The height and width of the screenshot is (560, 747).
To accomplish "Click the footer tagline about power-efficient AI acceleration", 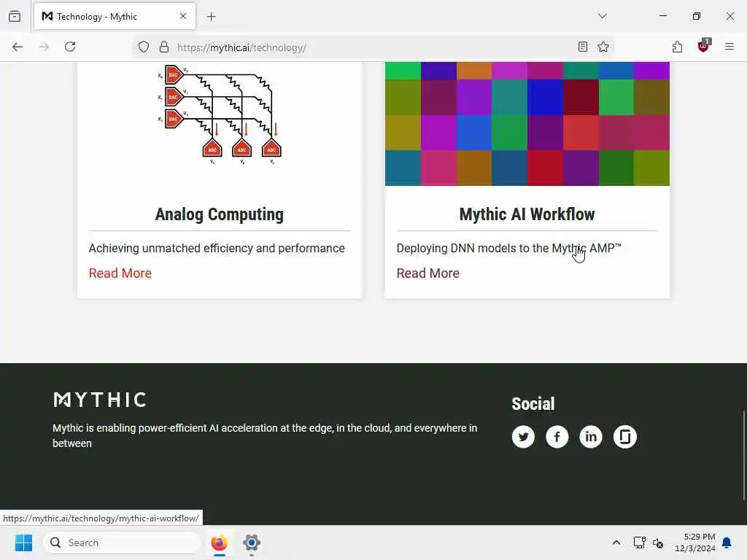I will pyautogui.click(x=265, y=436).
